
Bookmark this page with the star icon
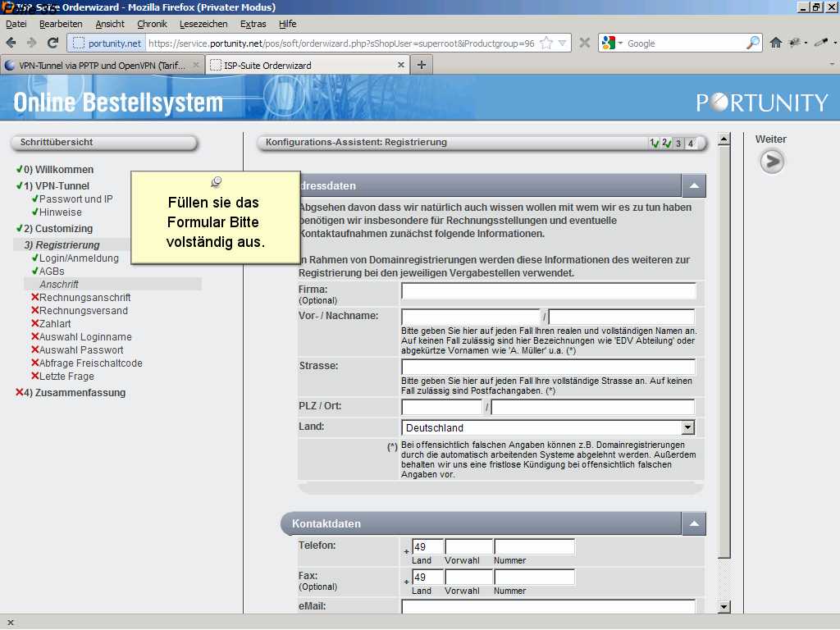(x=546, y=43)
